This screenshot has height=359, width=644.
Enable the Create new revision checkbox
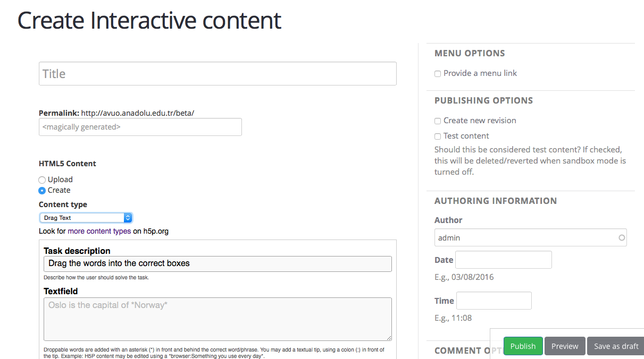(438, 121)
